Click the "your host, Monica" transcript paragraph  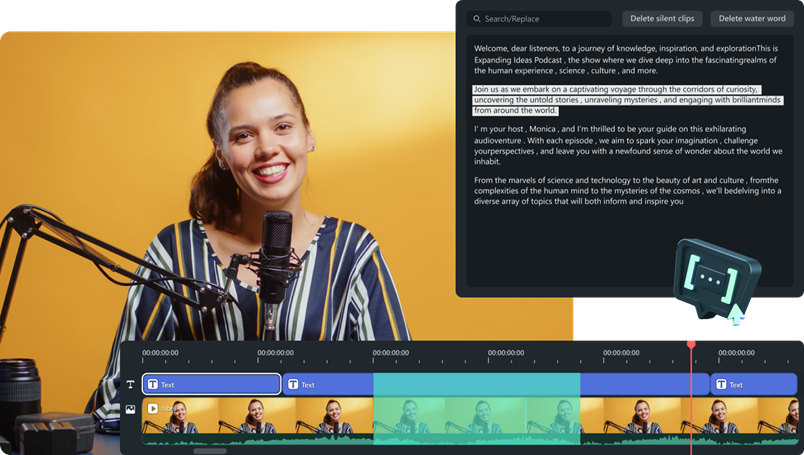point(628,145)
